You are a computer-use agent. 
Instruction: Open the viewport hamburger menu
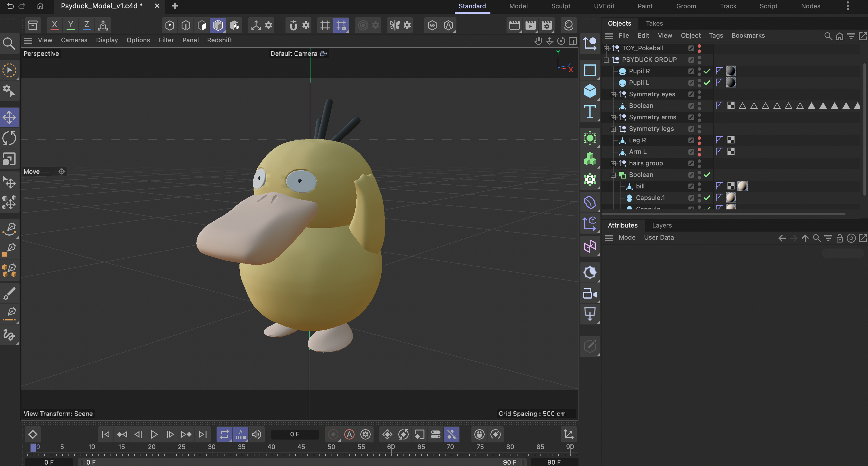click(28, 40)
